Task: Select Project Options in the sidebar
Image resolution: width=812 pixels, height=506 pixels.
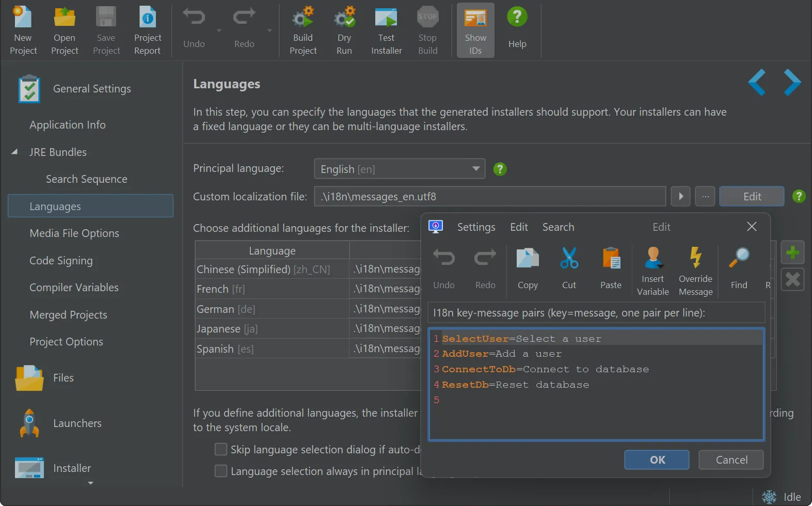Action: pyautogui.click(x=66, y=342)
